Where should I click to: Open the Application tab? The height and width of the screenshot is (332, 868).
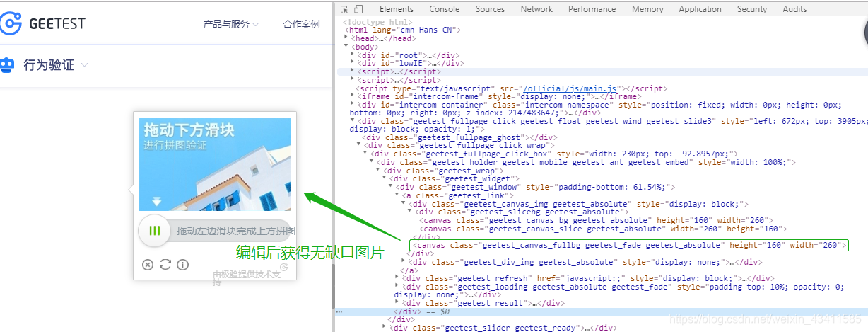700,9
